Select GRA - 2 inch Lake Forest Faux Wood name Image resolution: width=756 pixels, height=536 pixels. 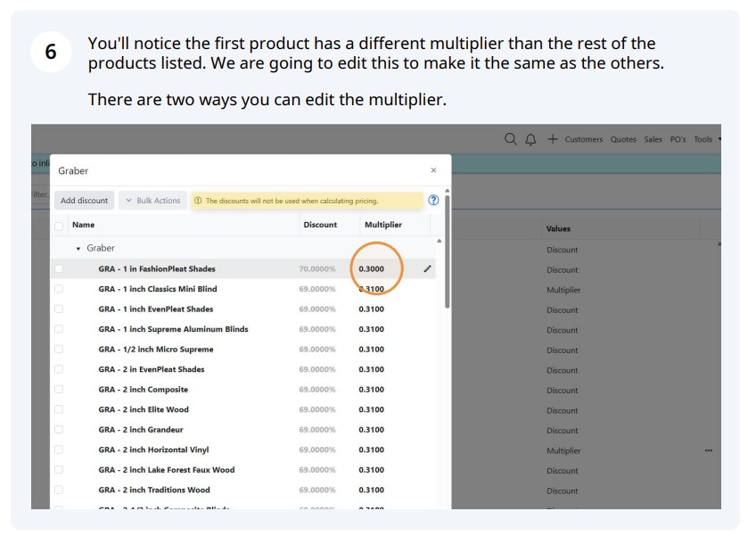(167, 470)
